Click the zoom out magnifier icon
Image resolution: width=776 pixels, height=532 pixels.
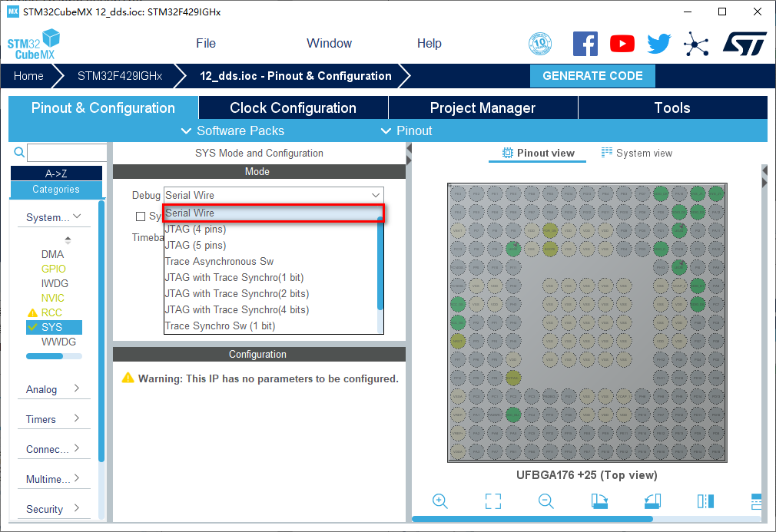pyautogui.click(x=546, y=501)
